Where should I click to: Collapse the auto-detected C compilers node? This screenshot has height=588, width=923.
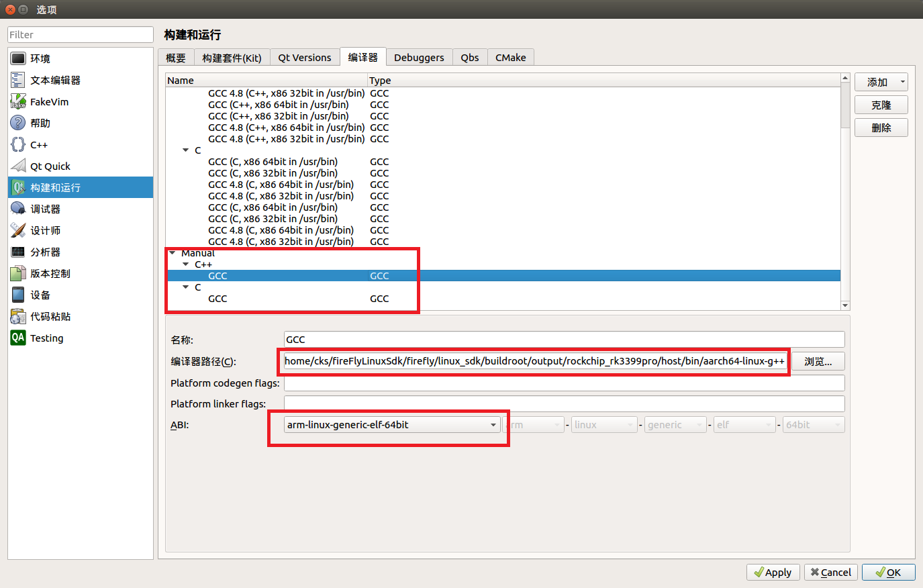[x=186, y=150]
